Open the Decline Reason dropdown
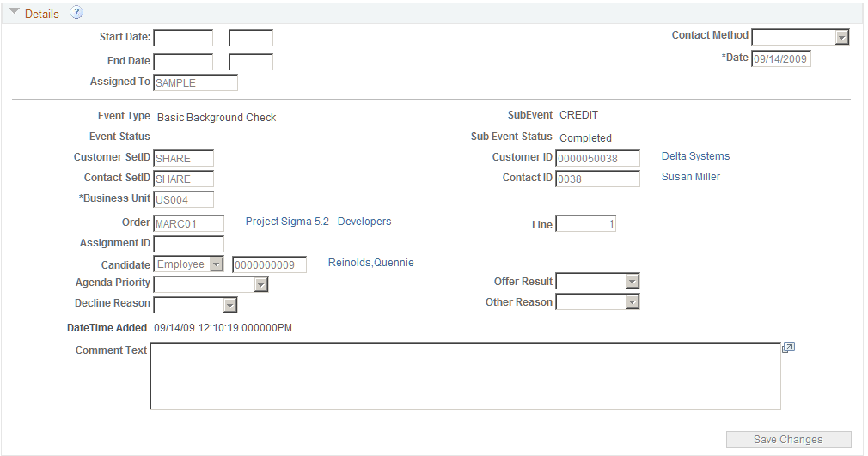Viewport: 868px width, 456px height. click(x=195, y=305)
